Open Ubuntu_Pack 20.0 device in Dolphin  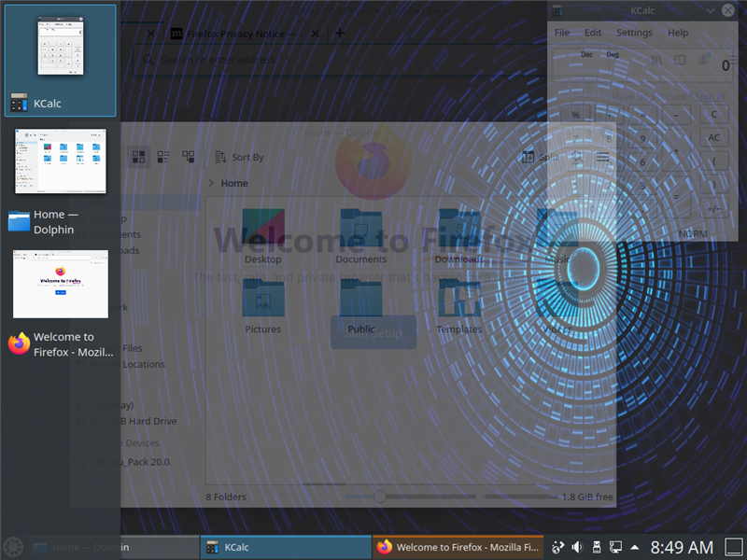(x=124, y=462)
